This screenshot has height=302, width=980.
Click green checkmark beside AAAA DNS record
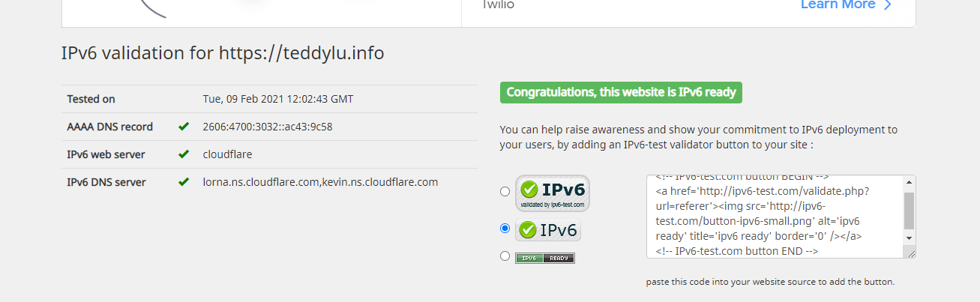[x=184, y=127]
